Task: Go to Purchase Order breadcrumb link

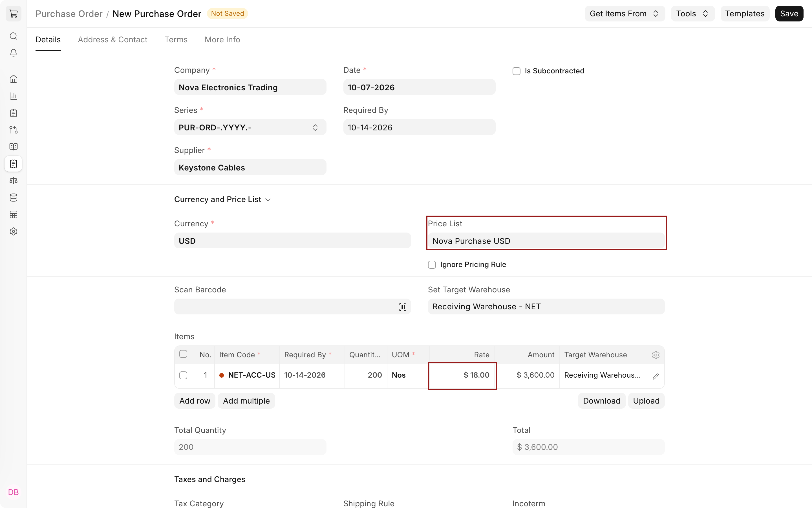Action: [x=69, y=14]
